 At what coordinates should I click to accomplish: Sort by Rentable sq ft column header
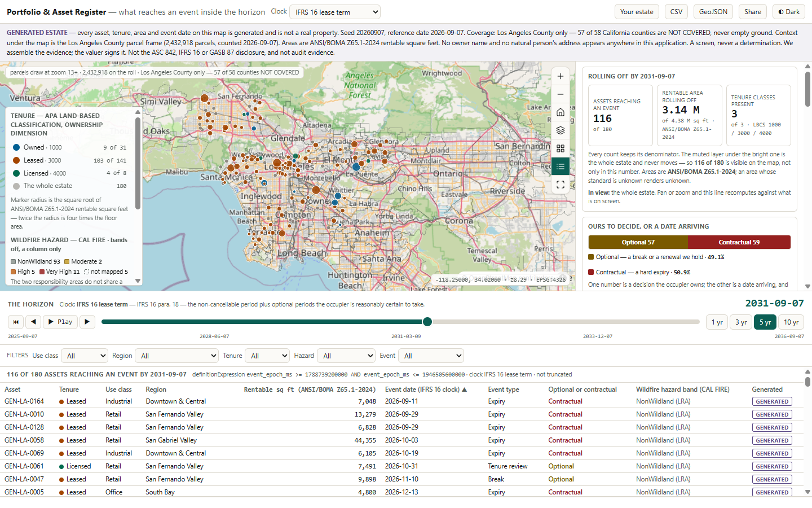coord(310,389)
